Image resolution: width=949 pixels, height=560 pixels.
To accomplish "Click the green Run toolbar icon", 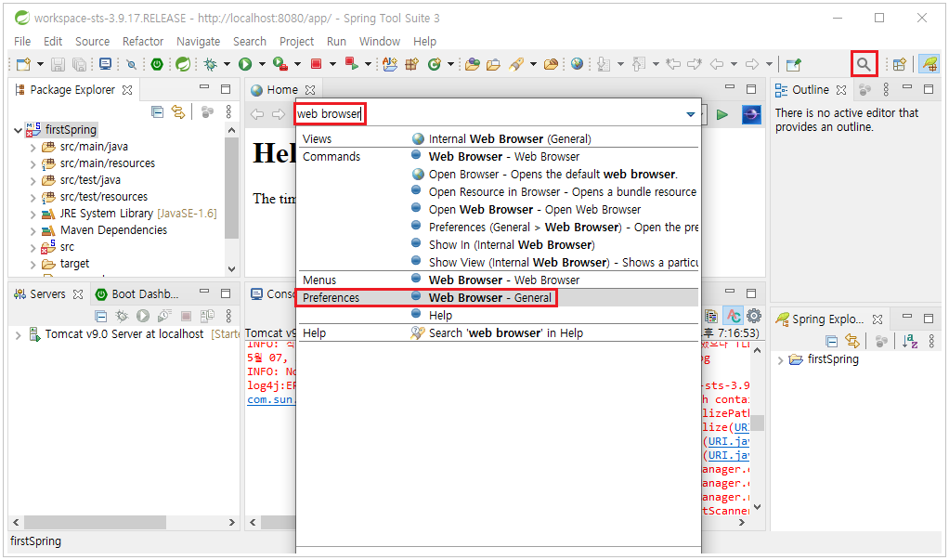I will point(245,64).
